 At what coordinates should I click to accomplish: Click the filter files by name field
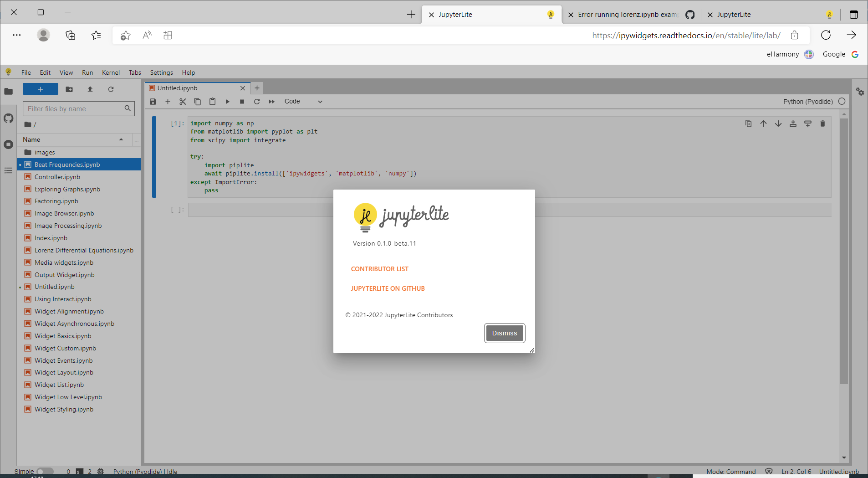coord(78,108)
